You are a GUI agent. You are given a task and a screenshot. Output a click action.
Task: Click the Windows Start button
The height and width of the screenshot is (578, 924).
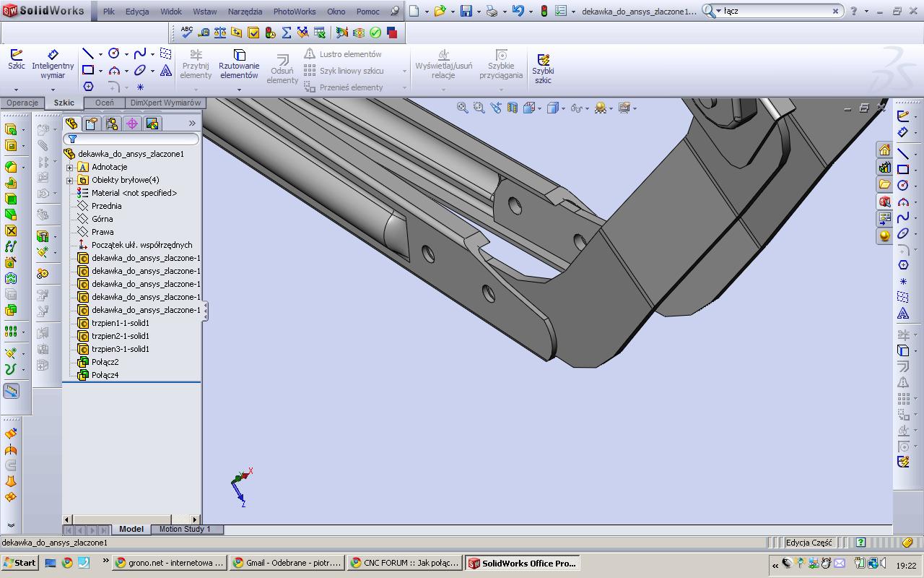19,563
